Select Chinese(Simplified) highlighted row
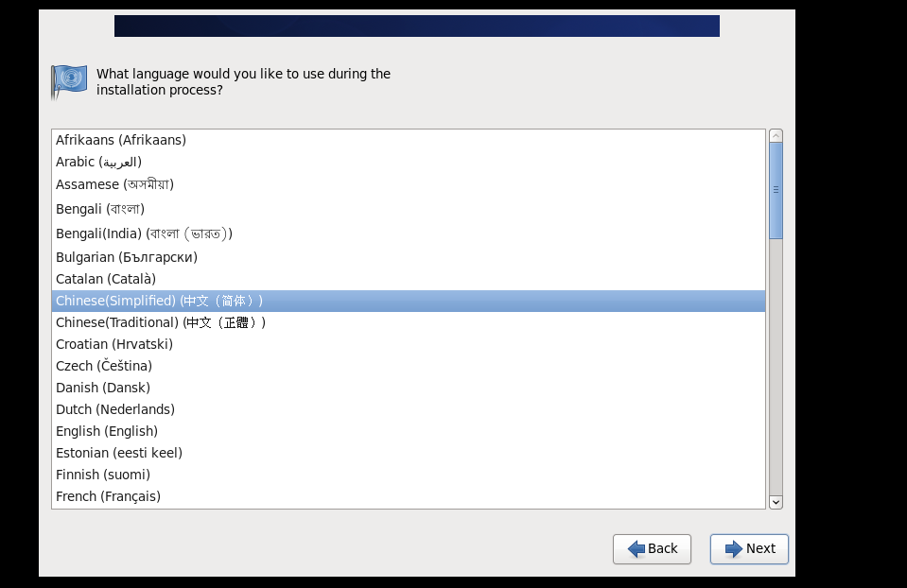The height and width of the screenshot is (588, 907). pyautogui.click(x=409, y=302)
